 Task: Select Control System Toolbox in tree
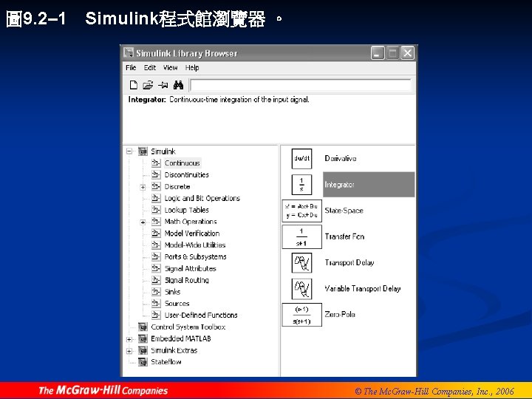[x=188, y=327]
